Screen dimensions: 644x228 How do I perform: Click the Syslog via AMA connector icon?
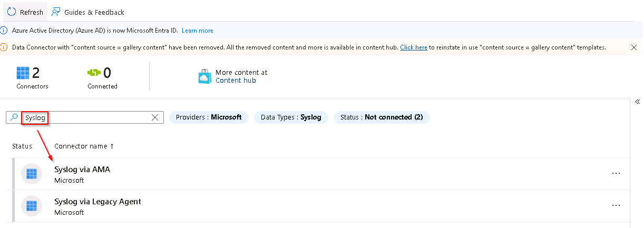(32, 174)
